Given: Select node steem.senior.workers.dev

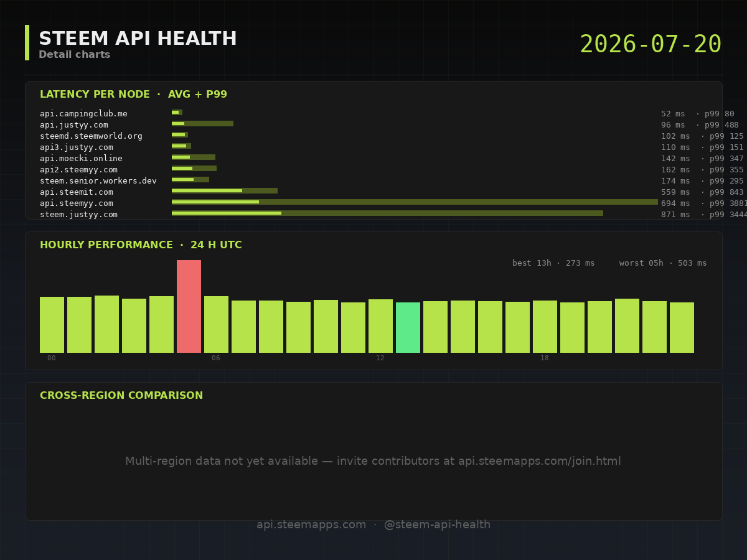Looking at the screenshot, I should coord(98,181).
